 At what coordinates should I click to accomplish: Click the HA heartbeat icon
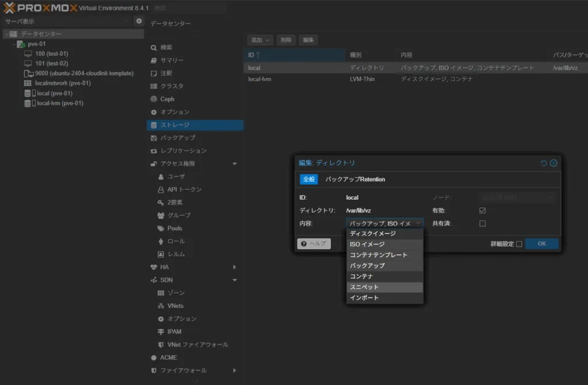click(153, 267)
